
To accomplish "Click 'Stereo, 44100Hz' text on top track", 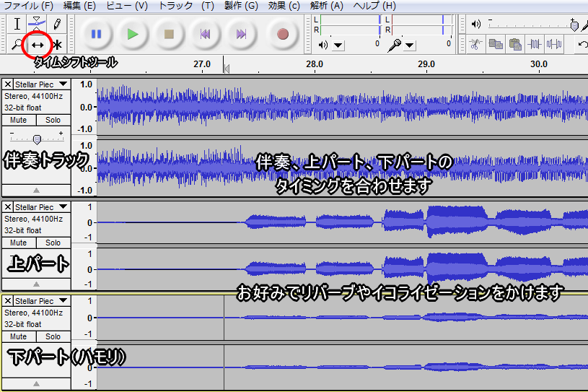I will (33, 96).
